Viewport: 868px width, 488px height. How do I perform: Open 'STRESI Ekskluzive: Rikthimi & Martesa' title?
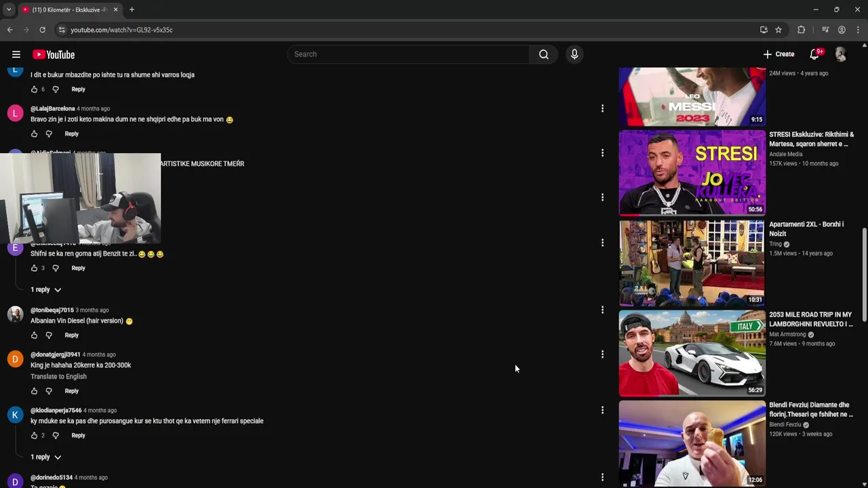(811, 139)
